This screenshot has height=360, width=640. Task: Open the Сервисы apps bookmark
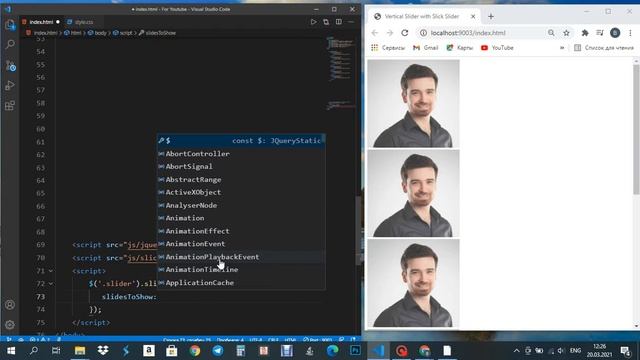click(388, 48)
